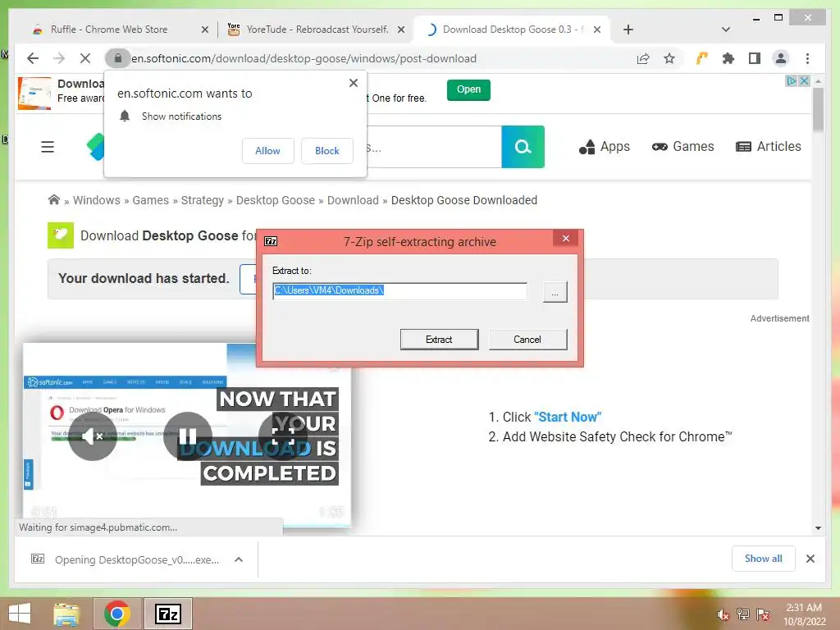Close the Ruffle - Chrome Web Store tab
840x630 pixels.
(x=204, y=30)
